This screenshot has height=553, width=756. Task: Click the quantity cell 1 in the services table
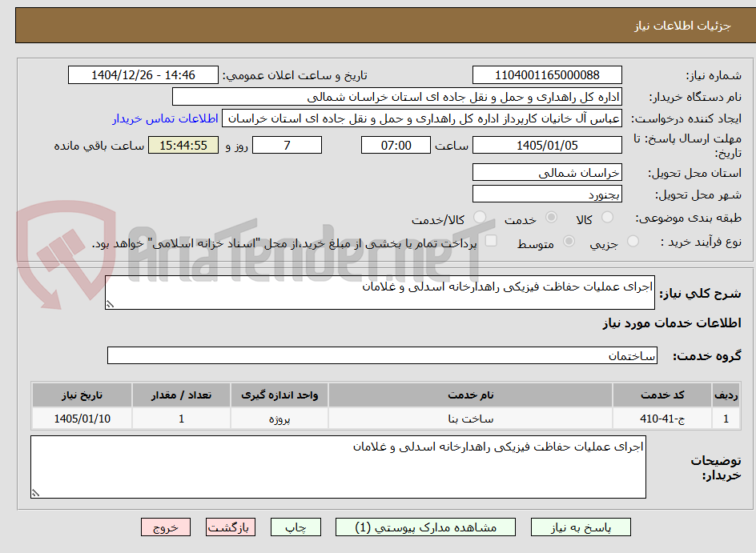(x=181, y=419)
